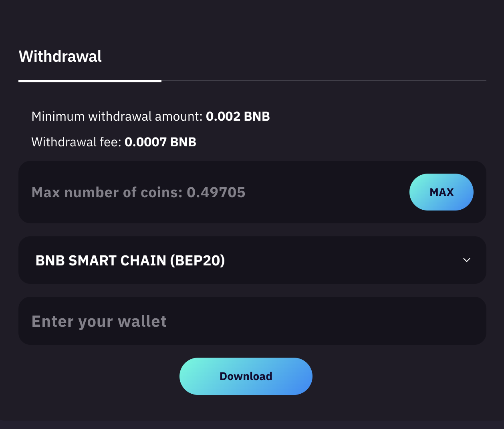Select the Withdrawal fee label text
Image resolution: width=504 pixels, height=429 pixels.
click(x=76, y=142)
